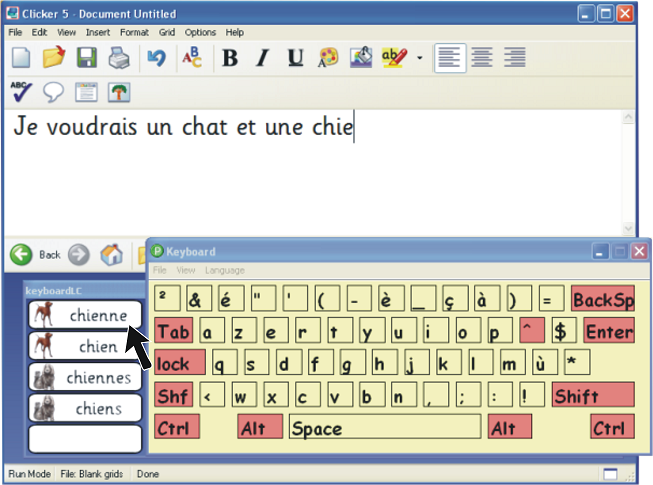Toggle the left Shf key
The width and height of the screenshot is (653, 485).
[x=174, y=395]
